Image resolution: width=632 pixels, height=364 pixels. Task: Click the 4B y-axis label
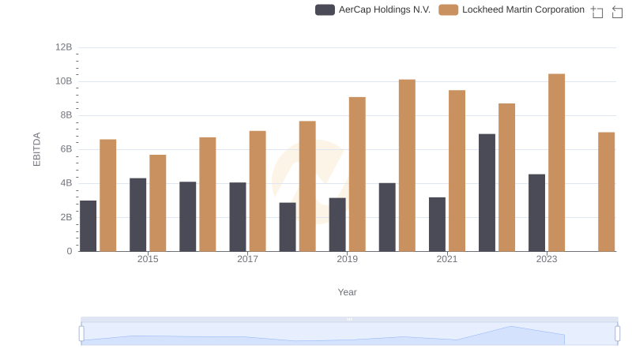click(x=66, y=183)
